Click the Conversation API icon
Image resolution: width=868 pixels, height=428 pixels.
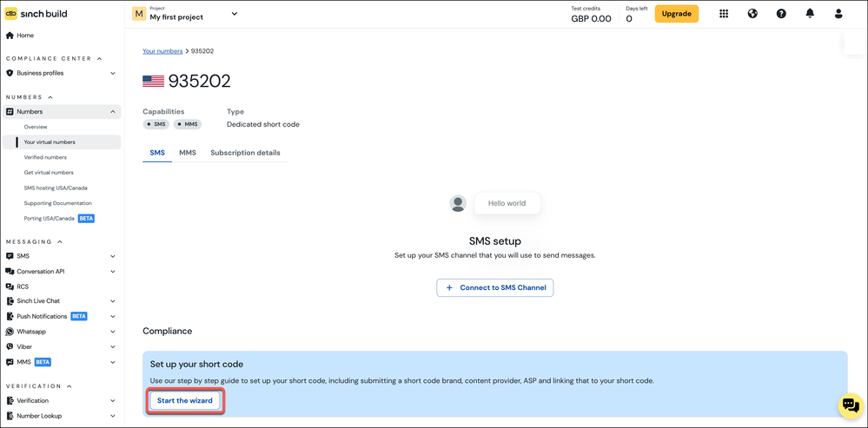(10, 272)
